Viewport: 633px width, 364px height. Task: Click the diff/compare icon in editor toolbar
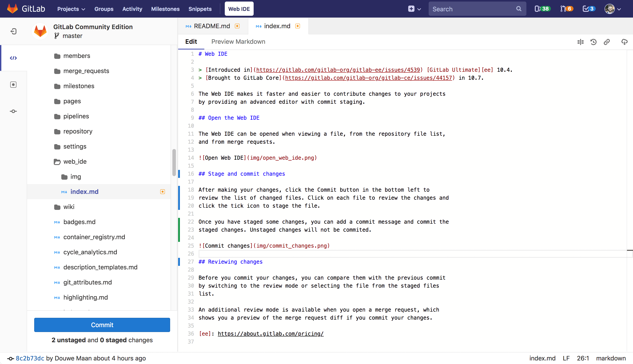580,41
